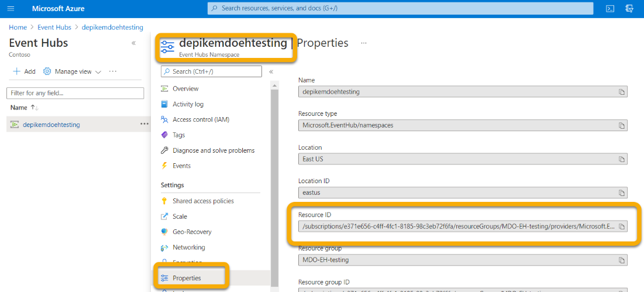Click the Networking icon

tap(165, 248)
